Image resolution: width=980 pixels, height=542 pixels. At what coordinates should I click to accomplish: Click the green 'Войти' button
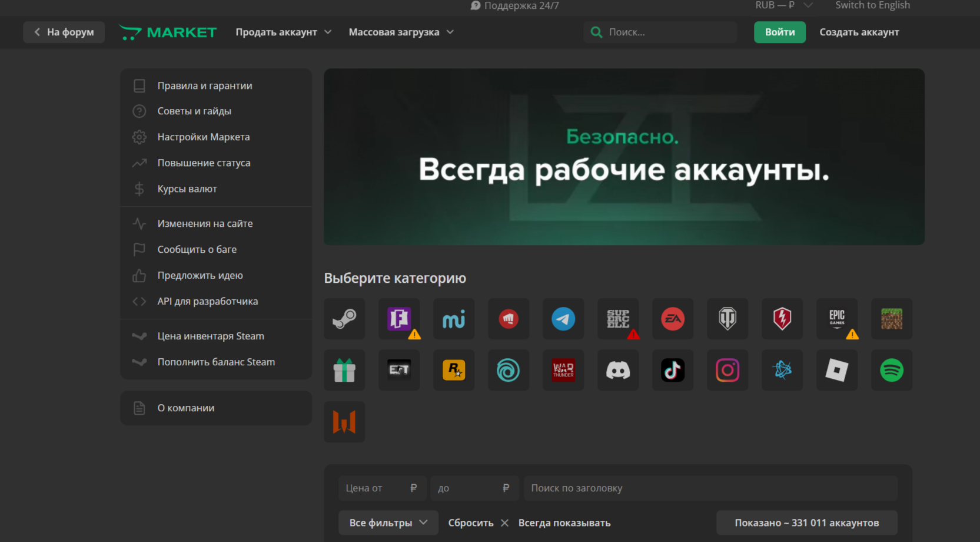tap(779, 32)
